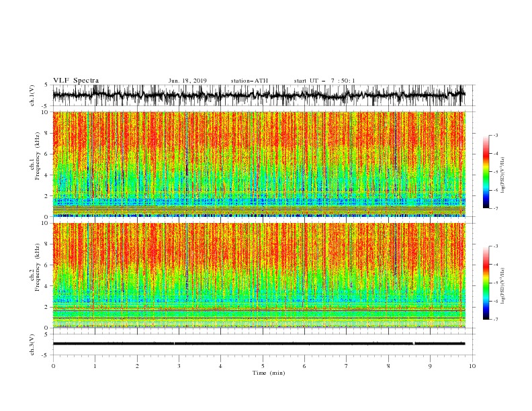Click the "VLF Spectra" plot title
This screenshot has height=411, width=532.
point(76,81)
